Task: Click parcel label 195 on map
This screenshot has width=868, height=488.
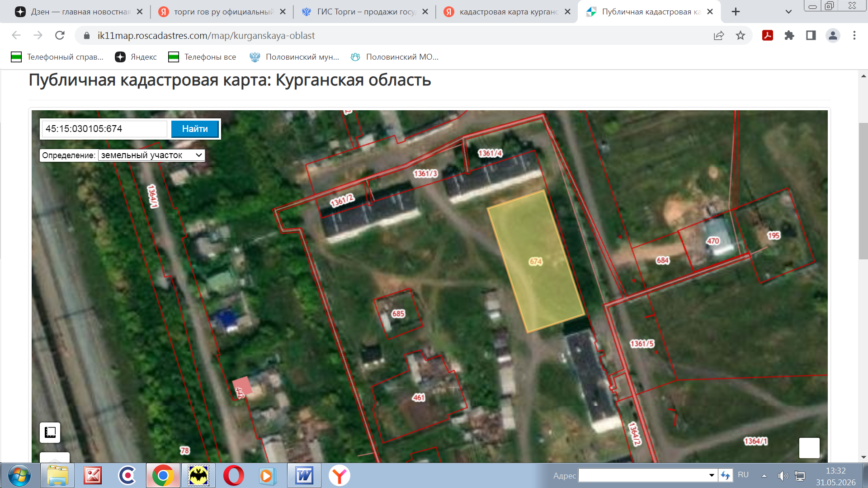Action: 774,235
